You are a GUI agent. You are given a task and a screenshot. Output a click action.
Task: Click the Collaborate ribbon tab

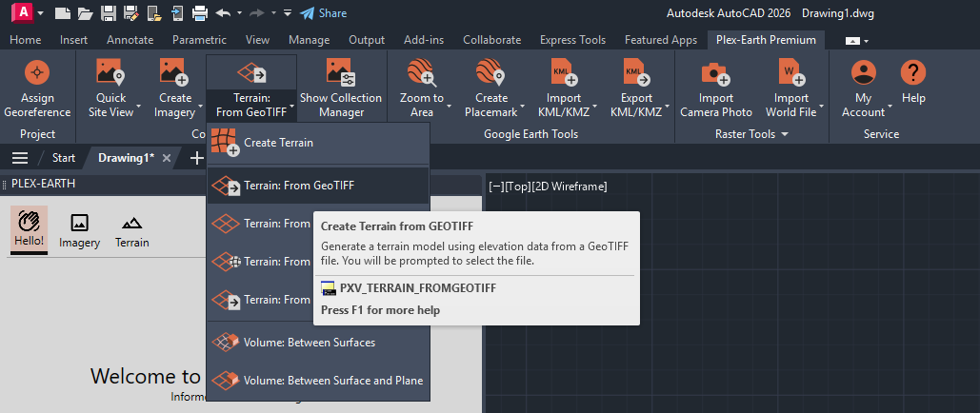[x=491, y=40]
